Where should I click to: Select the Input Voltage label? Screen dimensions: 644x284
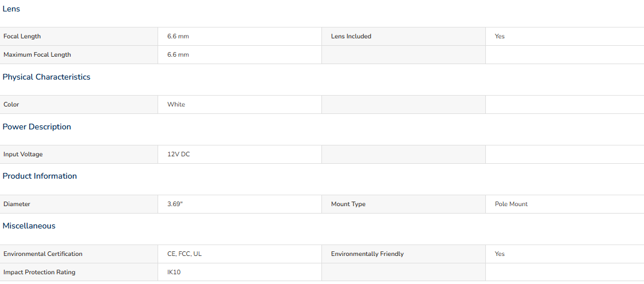coord(23,155)
